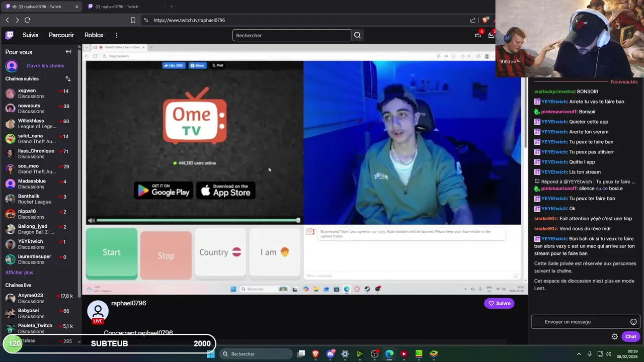The width and height of the screenshot is (644, 362).
Task: Open xsgwen channel in followed list
Action: click(39, 94)
